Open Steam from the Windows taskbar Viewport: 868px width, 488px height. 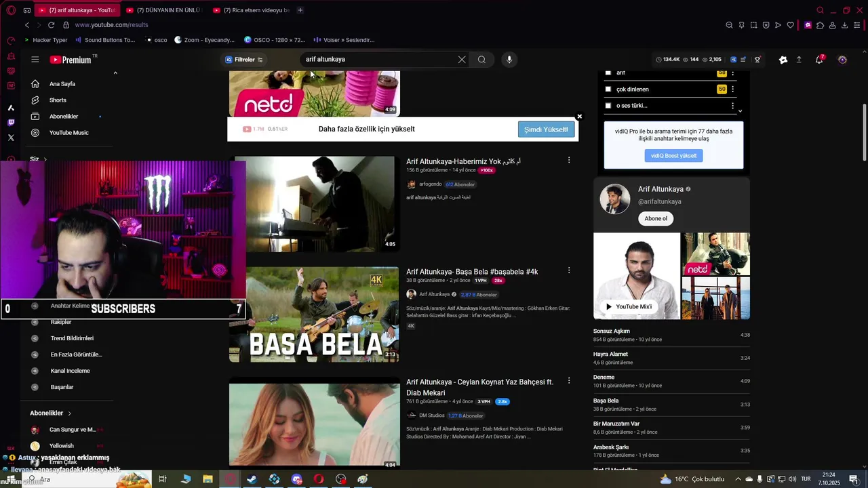coord(252,479)
